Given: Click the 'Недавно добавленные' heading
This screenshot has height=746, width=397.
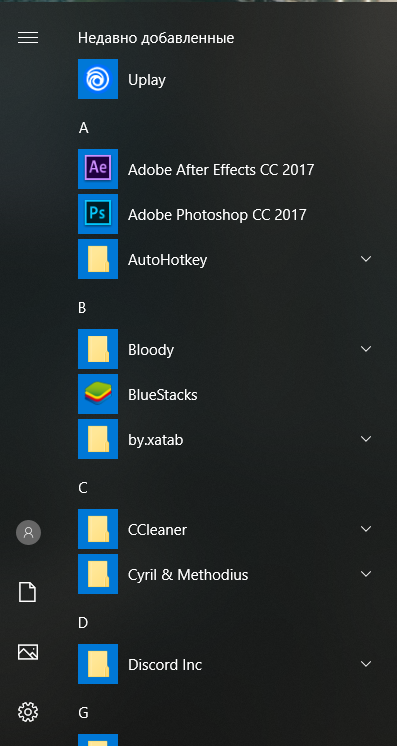Looking at the screenshot, I should click(x=156, y=38).
